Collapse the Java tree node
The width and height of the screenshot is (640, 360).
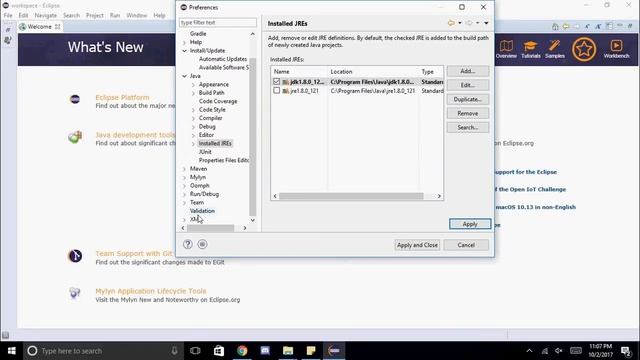click(184, 76)
